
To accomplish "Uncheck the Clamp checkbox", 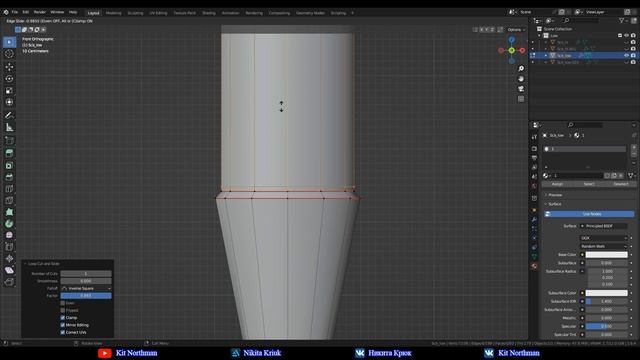I will coord(63,318).
